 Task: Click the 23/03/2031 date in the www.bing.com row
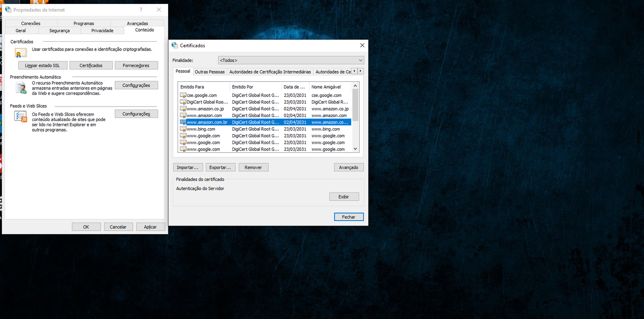(x=295, y=129)
